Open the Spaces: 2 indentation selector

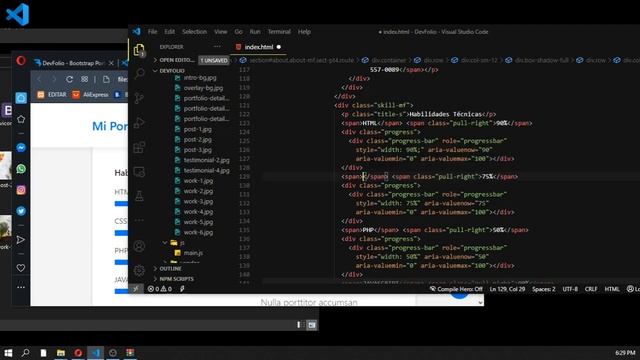[543, 289]
